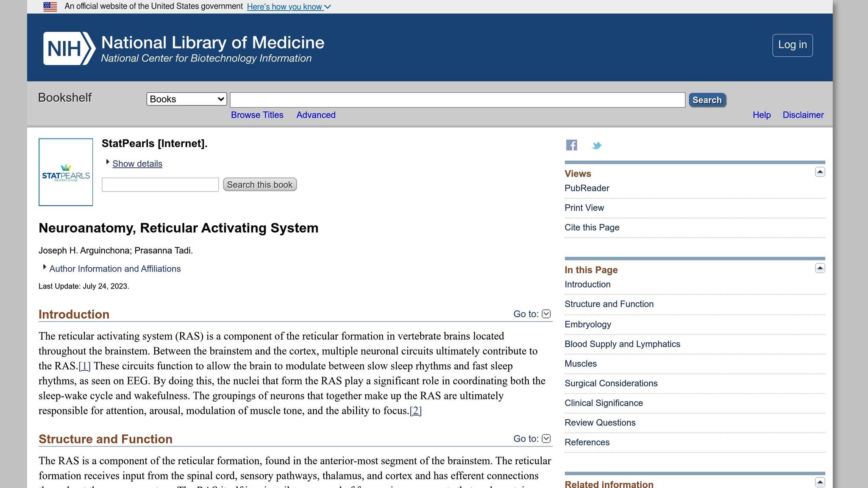868x488 pixels.
Task: Collapse the In this Page panel
Action: point(820,268)
